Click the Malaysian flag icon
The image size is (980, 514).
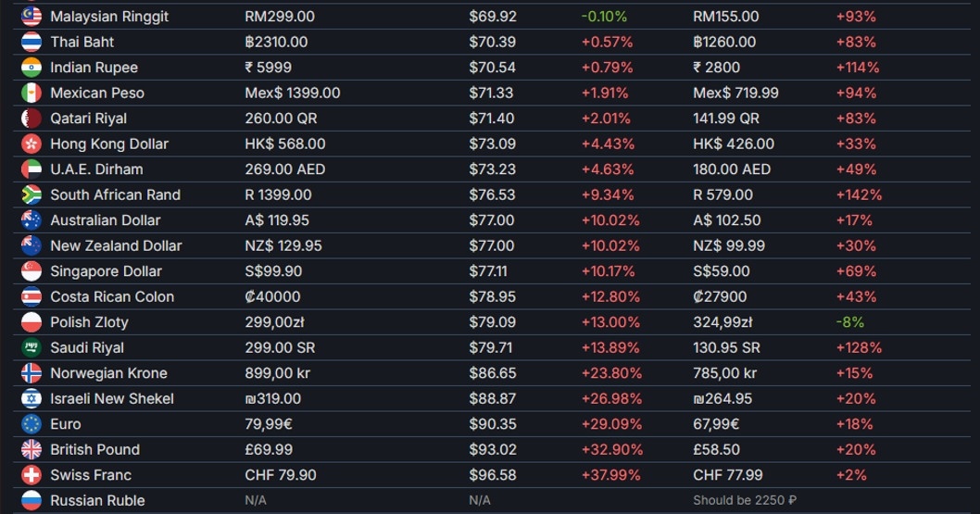[31, 17]
